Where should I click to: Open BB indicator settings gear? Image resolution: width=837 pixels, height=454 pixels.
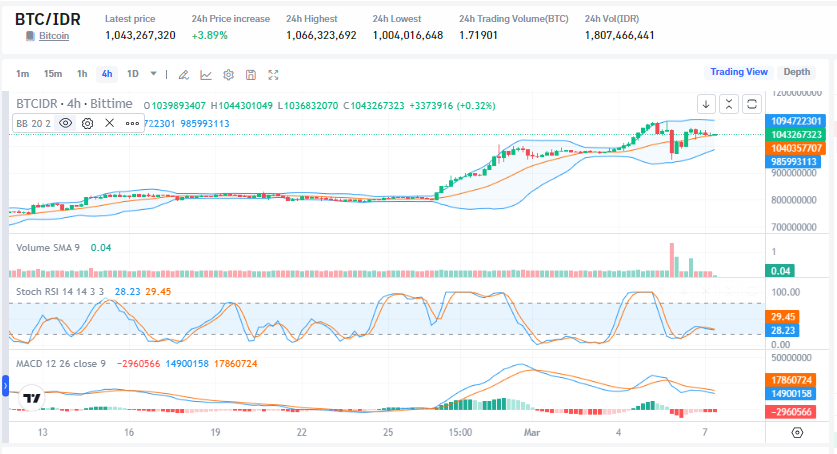(88, 123)
